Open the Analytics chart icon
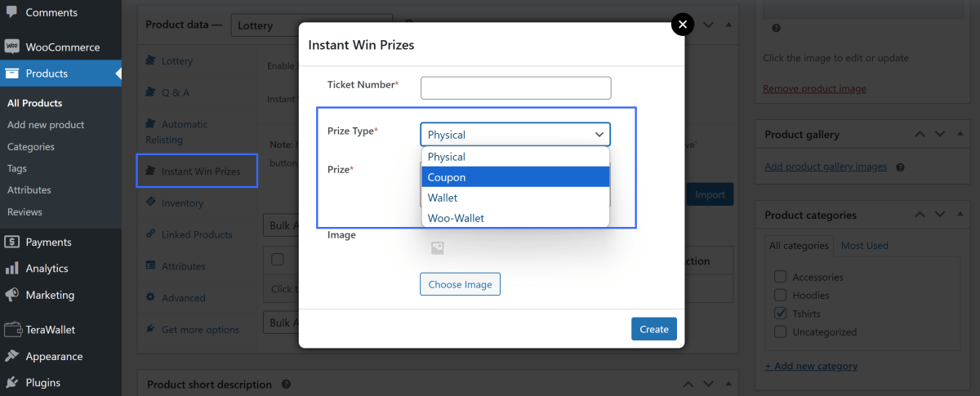The width and height of the screenshot is (980, 396). (11, 268)
